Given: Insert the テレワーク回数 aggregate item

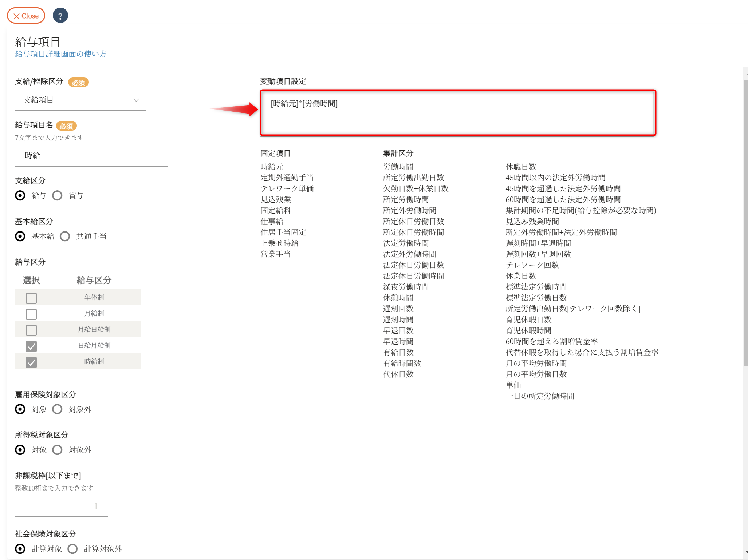Looking at the screenshot, I should pos(532,265).
